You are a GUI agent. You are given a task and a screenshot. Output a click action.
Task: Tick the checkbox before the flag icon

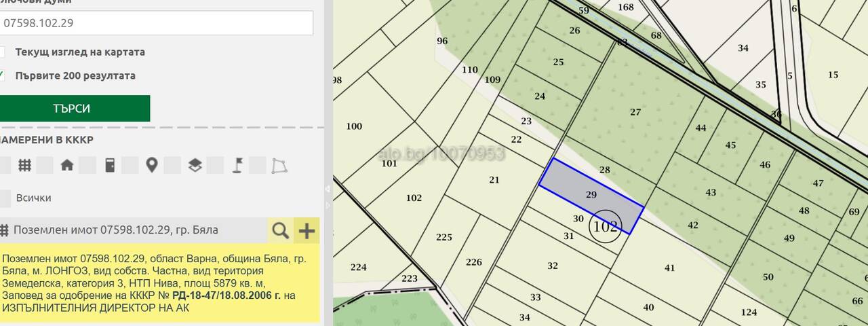(215, 165)
